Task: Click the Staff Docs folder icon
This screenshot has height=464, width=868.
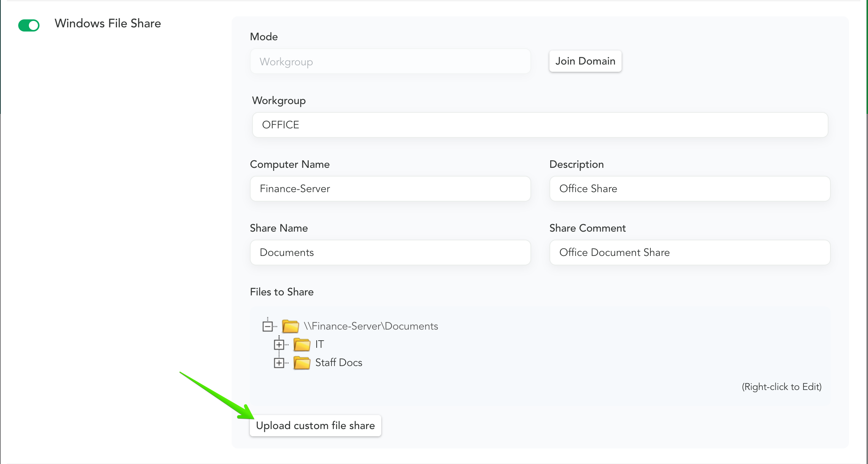Action: coord(302,363)
